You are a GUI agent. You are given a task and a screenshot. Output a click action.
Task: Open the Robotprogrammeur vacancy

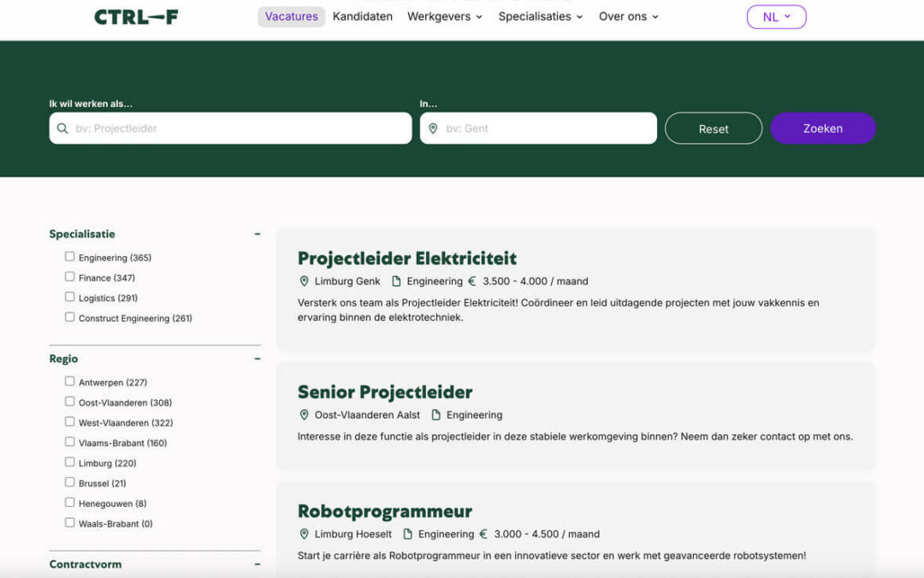[x=385, y=511]
